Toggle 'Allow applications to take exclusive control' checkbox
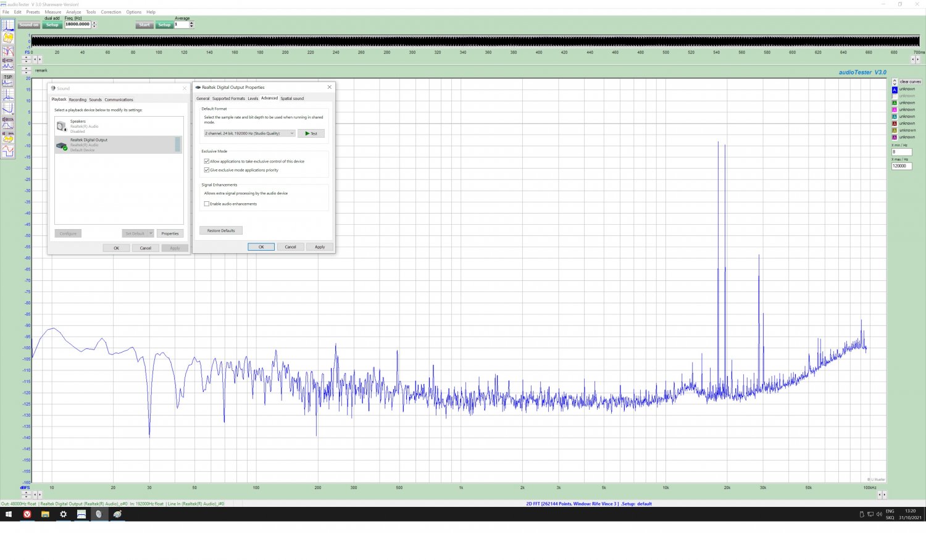926x560 pixels. click(207, 161)
